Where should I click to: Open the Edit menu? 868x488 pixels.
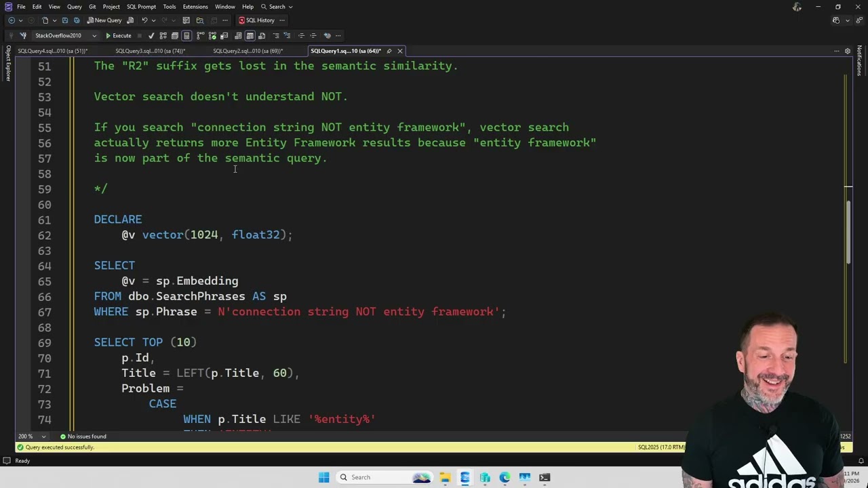point(37,7)
